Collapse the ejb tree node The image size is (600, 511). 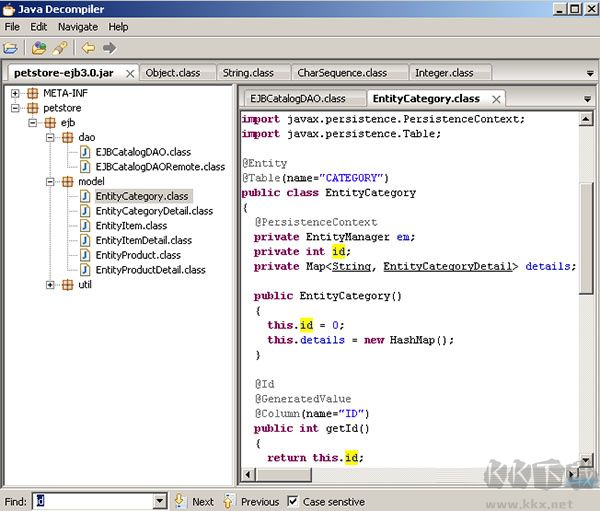click(x=33, y=123)
